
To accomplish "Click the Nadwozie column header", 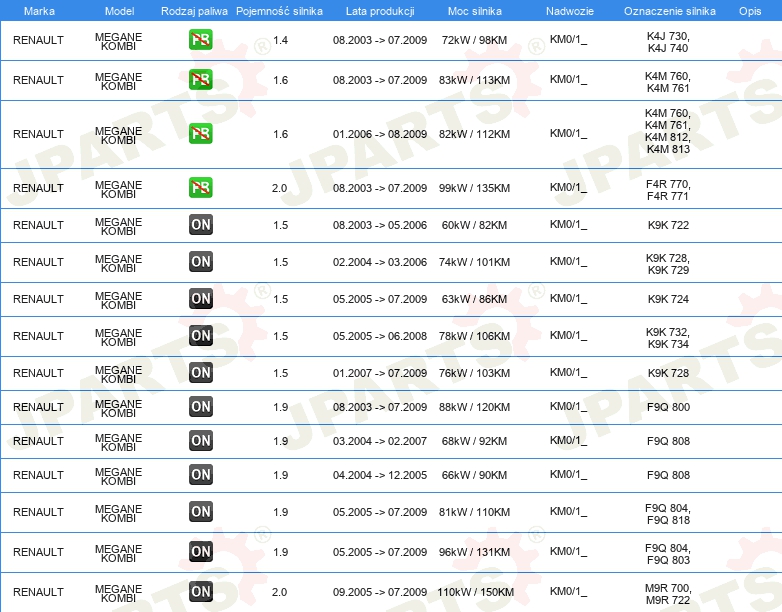I will point(570,11).
